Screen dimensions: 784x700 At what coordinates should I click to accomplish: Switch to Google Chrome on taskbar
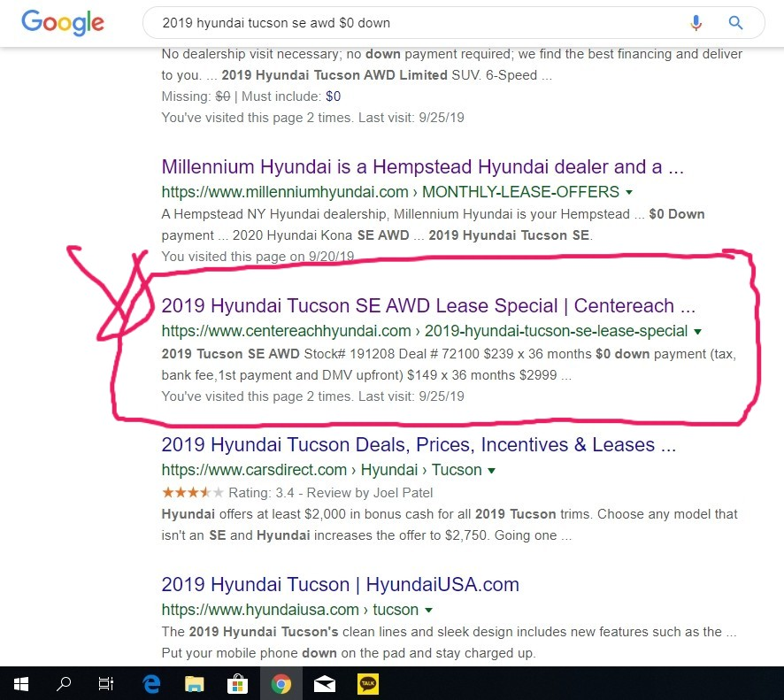281,683
